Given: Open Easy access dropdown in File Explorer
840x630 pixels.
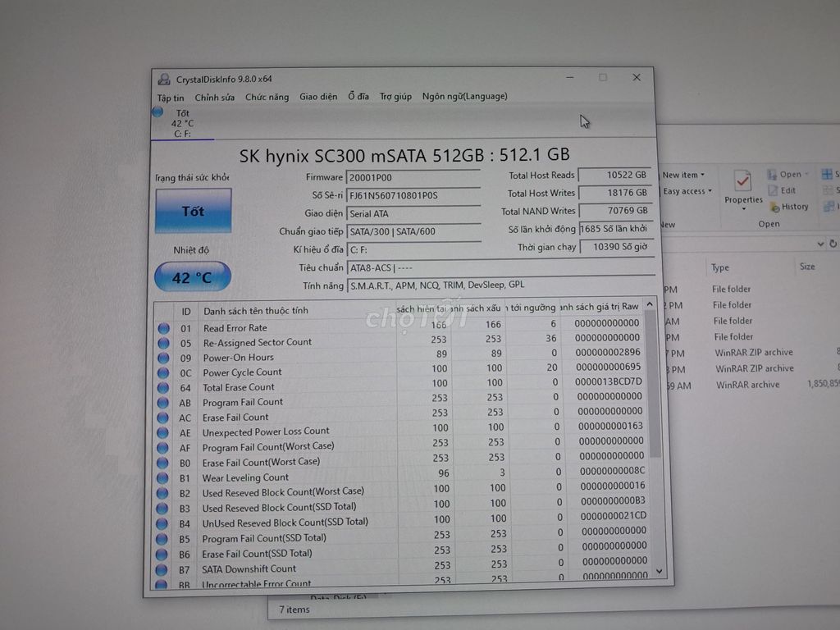Looking at the screenshot, I should tap(687, 191).
